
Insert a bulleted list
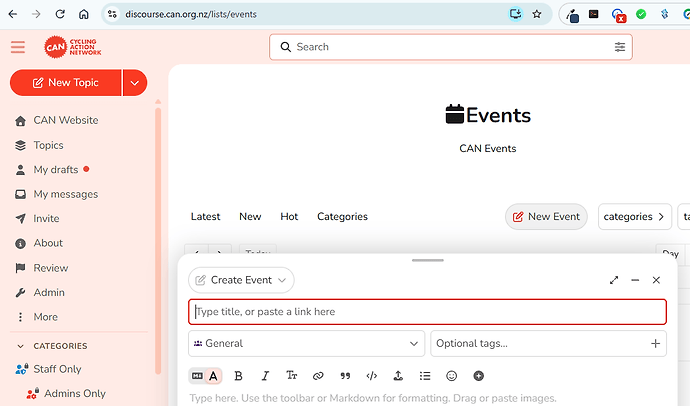pos(425,376)
